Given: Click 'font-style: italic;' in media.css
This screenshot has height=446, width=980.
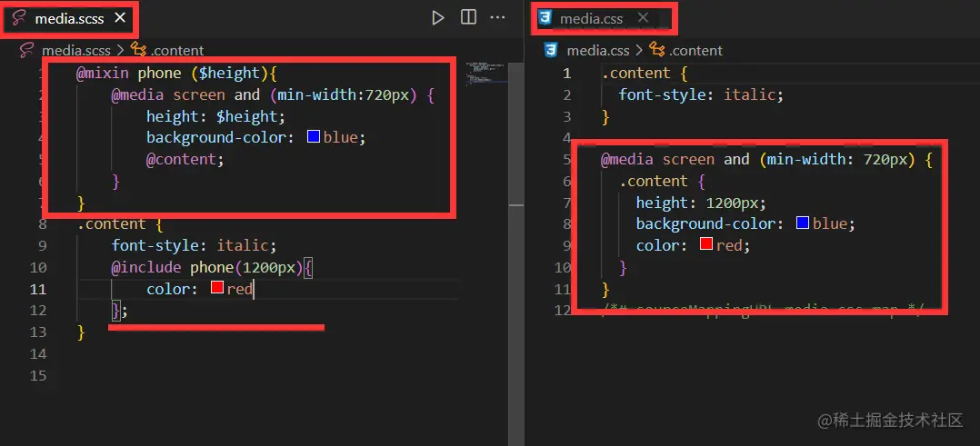Looking at the screenshot, I should [x=701, y=95].
